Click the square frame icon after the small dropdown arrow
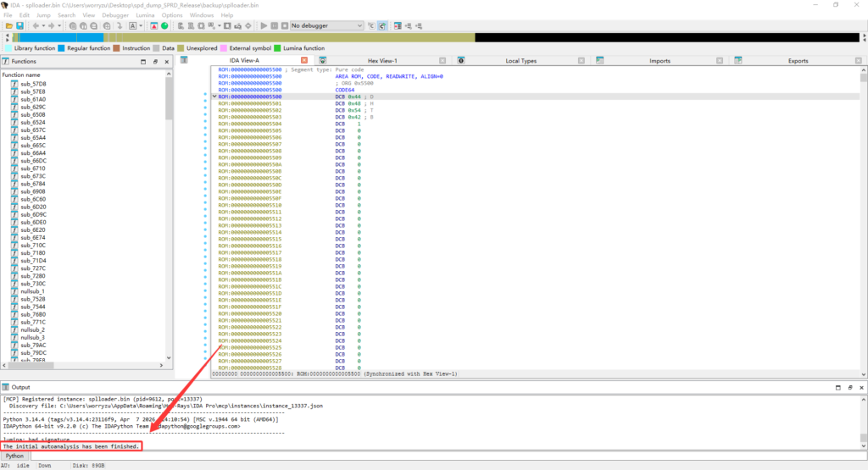868x470 pixels. click(227, 26)
